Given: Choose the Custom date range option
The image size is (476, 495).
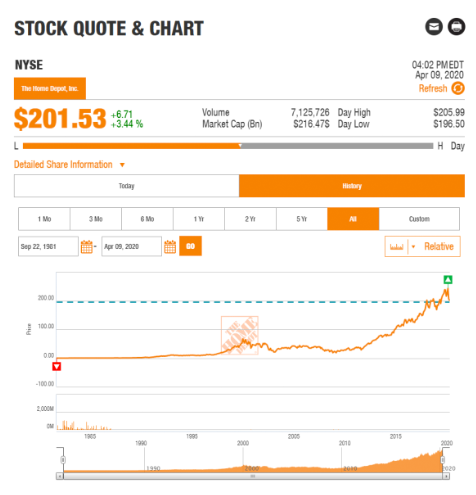Looking at the screenshot, I should [x=419, y=219].
